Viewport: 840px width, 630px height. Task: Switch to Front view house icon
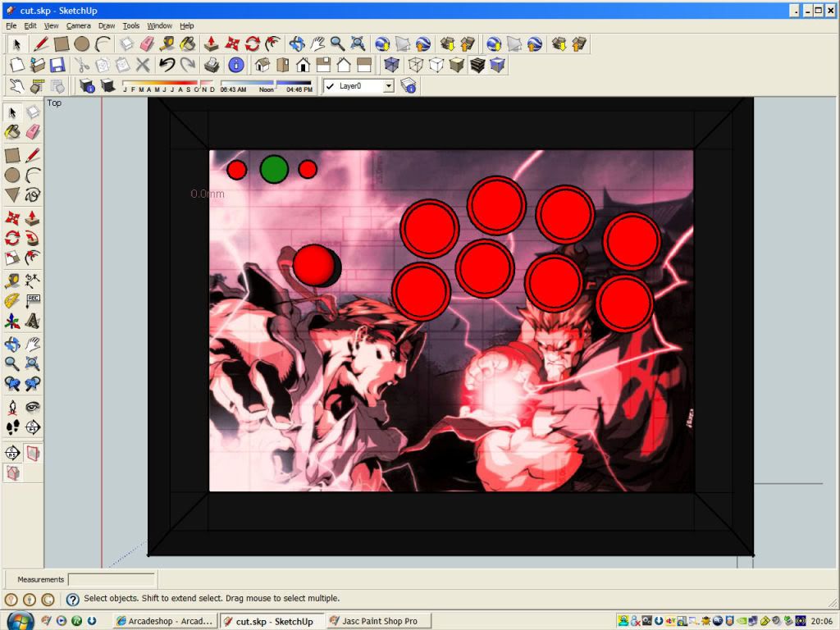(303, 65)
